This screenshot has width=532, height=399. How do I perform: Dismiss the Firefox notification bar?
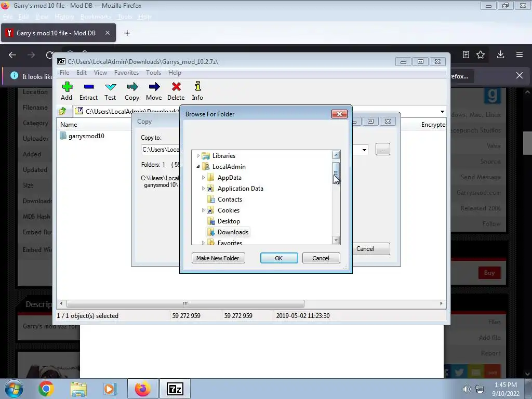pos(520,76)
